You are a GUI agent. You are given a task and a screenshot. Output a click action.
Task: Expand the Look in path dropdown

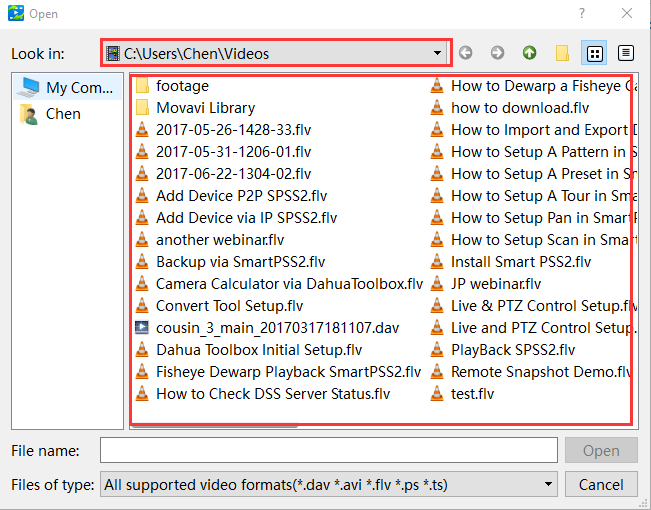point(438,53)
